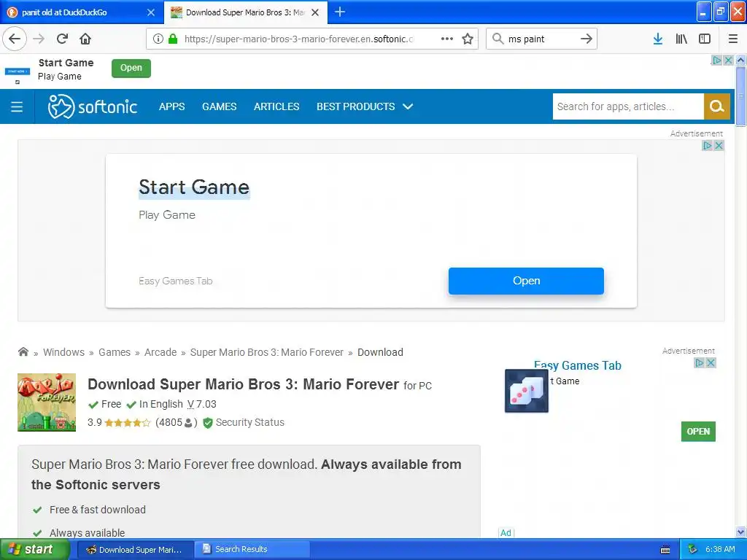The image size is (747, 560).
Task: Open Super Mario Bros 3: Mario Forever breadcrumb
Action: (267, 352)
